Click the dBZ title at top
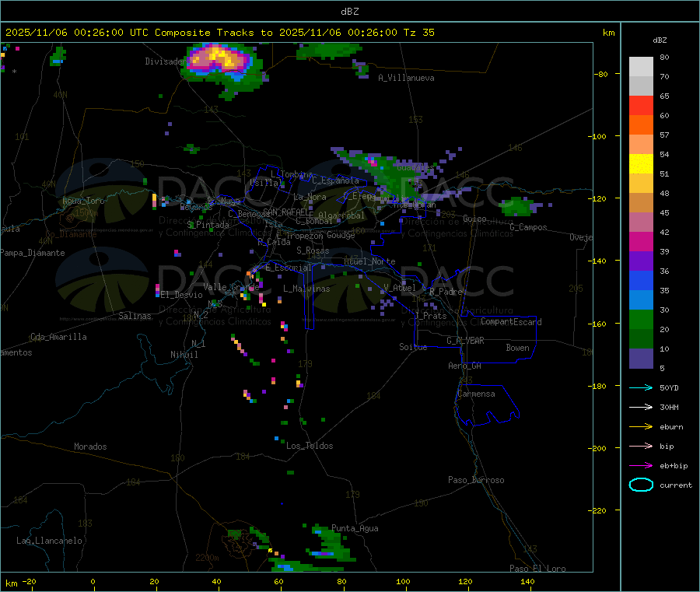700x592 pixels. click(349, 12)
